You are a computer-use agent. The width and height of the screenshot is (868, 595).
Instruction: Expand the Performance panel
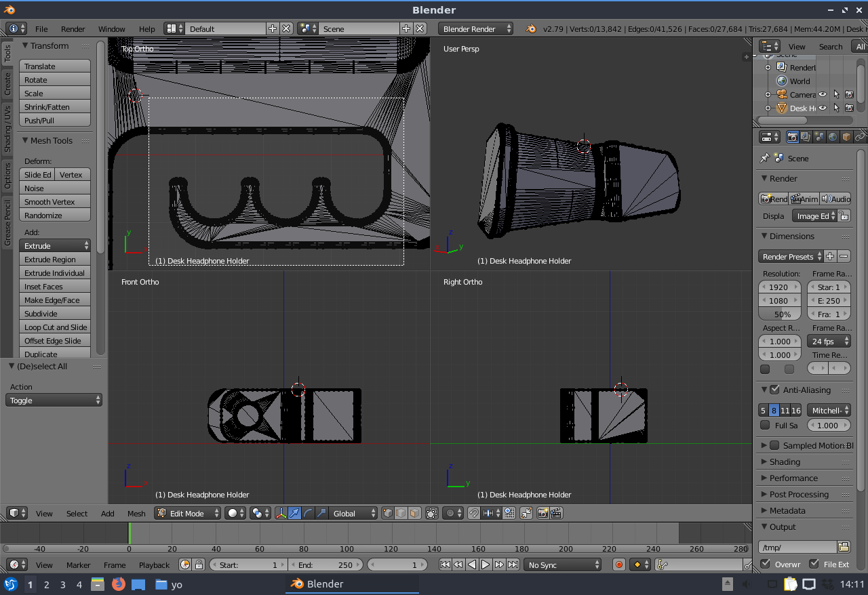793,478
